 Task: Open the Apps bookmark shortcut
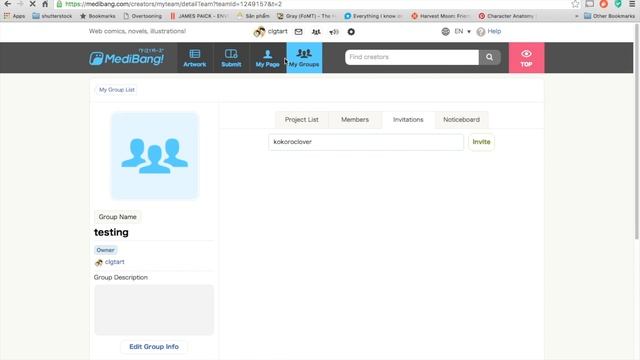[15, 16]
